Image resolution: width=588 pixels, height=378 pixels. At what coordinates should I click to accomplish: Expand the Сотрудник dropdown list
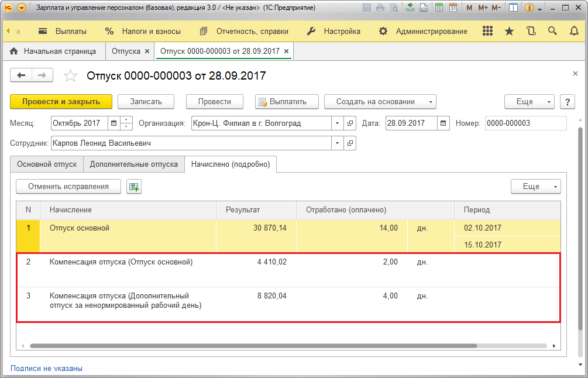337,143
